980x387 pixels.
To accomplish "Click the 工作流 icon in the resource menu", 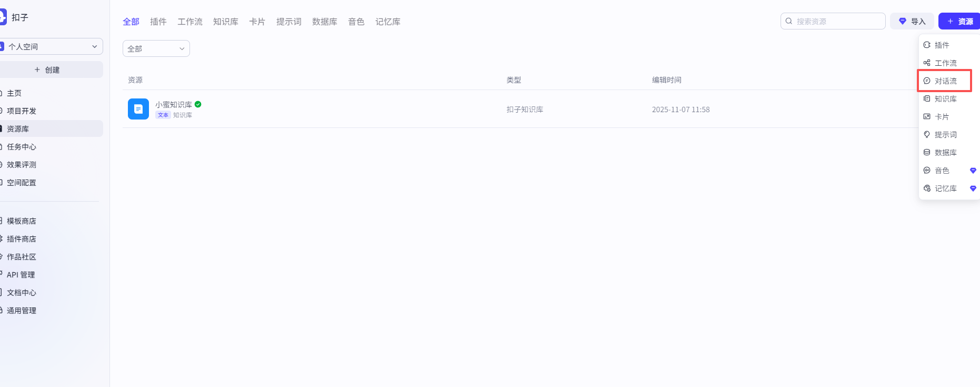I will click(x=927, y=63).
